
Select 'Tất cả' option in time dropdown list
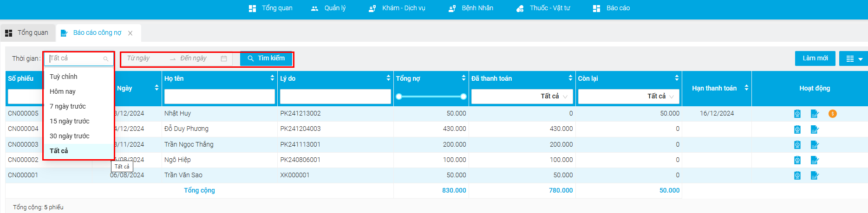[x=78, y=151]
